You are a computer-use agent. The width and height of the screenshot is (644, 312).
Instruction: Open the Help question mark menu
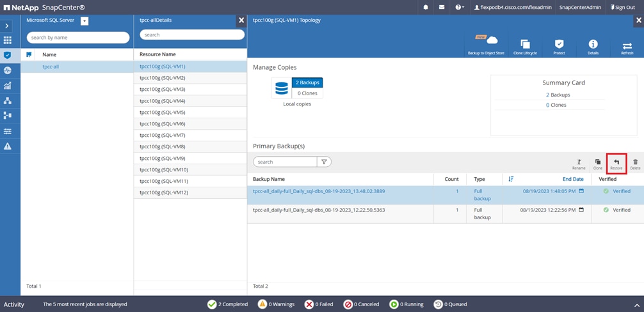[x=460, y=8]
